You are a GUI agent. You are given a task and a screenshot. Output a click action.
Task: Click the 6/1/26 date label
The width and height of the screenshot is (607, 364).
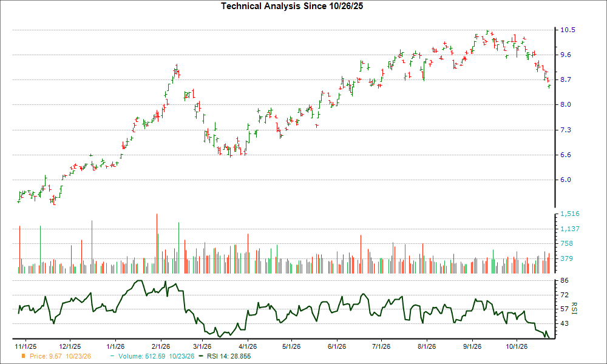coord(337,346)
